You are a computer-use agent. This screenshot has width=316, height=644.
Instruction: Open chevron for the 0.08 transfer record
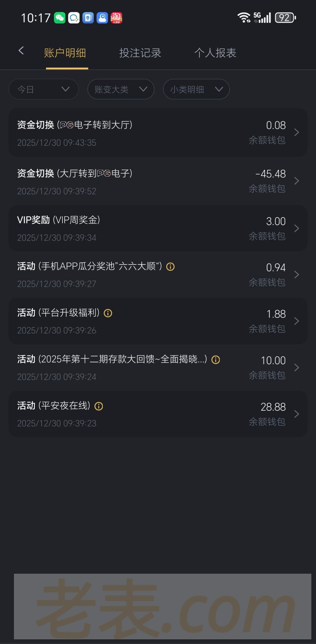[x=297, y=132]
